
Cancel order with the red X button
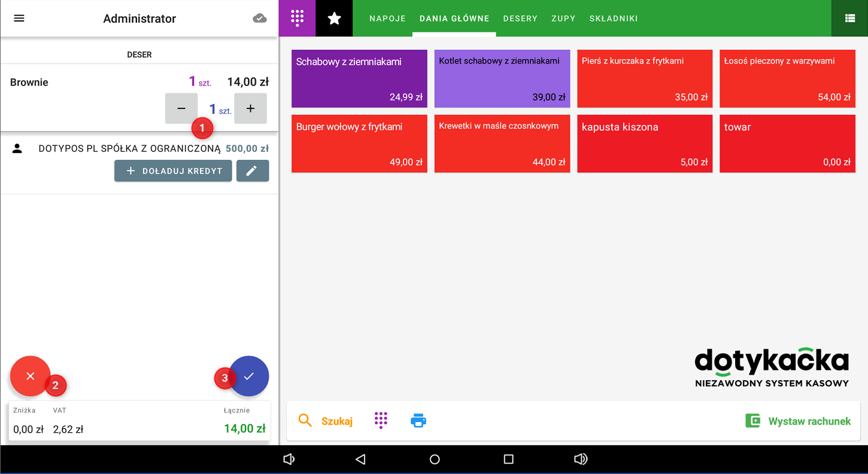coord(30,376)
